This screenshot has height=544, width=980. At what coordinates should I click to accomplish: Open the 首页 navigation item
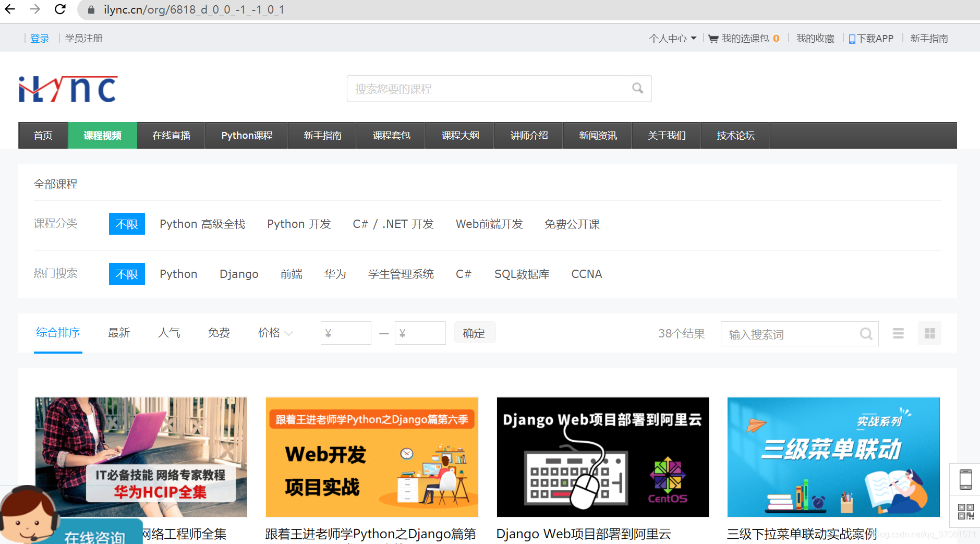click(43, 136)
